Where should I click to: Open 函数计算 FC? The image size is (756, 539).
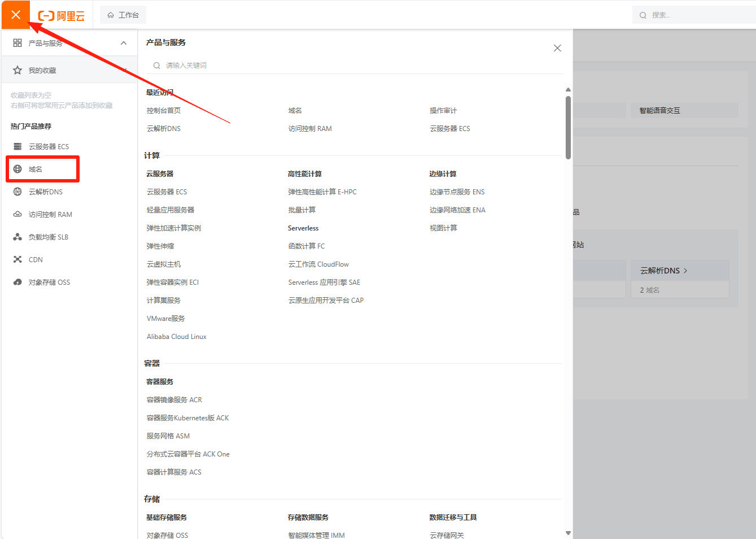pyautogui.click(x=307, y=246)
